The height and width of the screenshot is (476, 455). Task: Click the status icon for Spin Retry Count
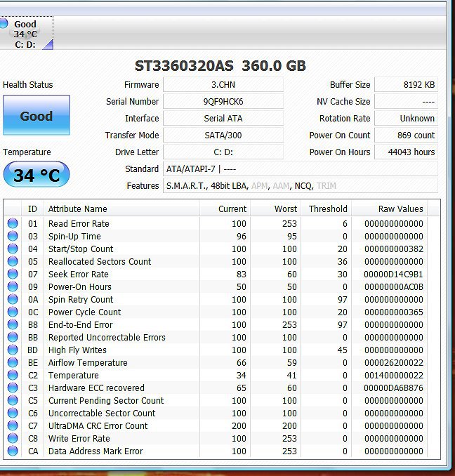13,299
